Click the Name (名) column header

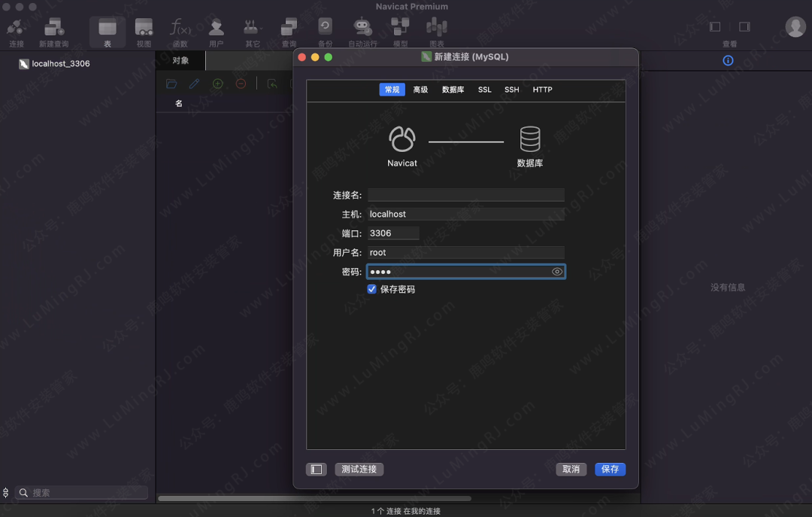(179, 104)
